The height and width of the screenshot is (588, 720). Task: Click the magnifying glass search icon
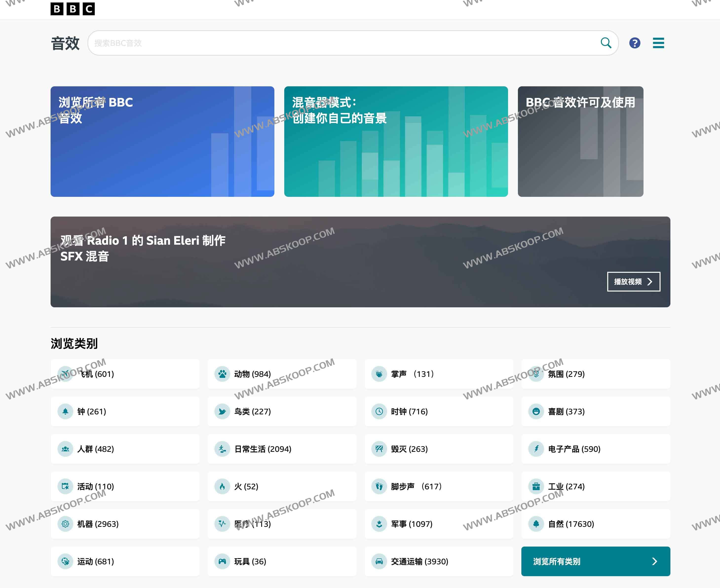coord(606,43)
